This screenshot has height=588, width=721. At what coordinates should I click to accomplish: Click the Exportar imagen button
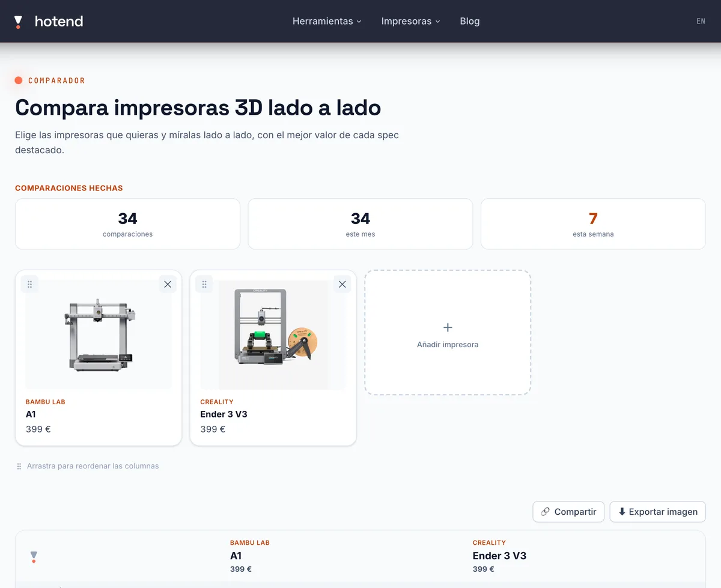click(x=658, y=512)
